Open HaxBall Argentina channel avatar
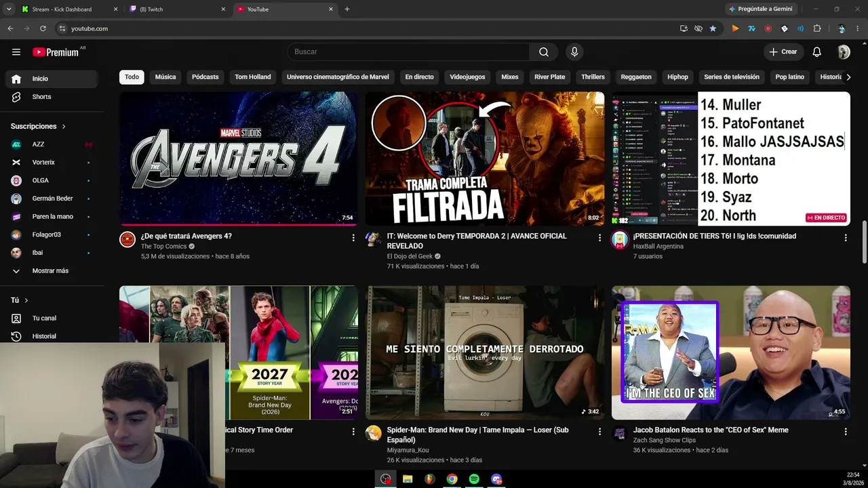This screenshot has height=488, width=868. tap(620, 239)
